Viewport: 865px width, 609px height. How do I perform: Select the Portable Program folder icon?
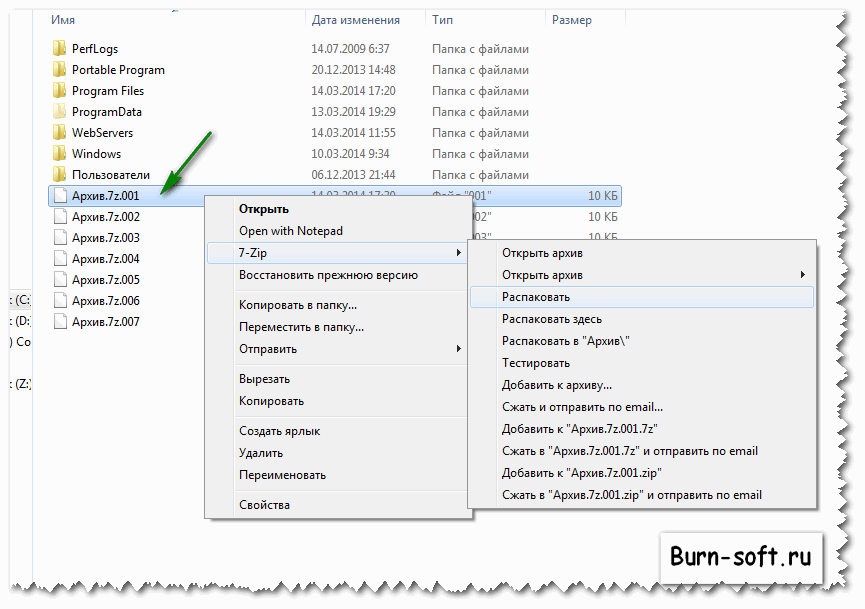point(59,70)
